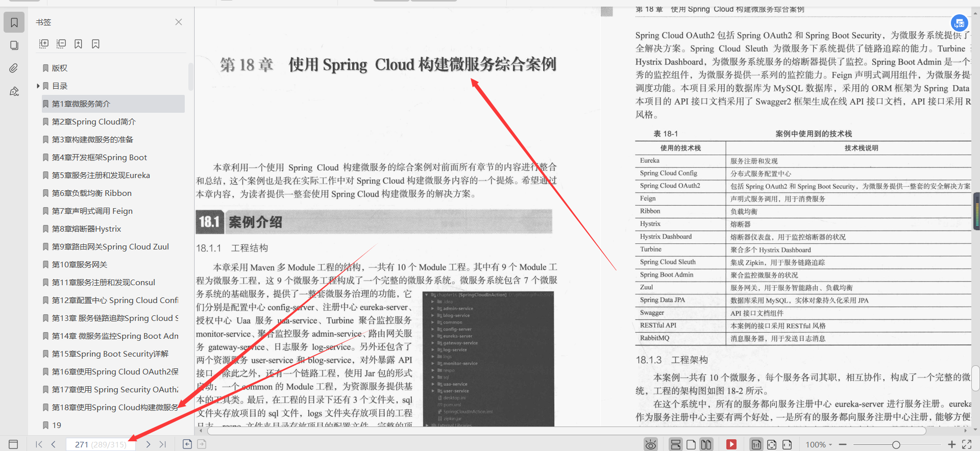Open bookmark 第17章使用 Spring Security OAuth2

point(115,389)
